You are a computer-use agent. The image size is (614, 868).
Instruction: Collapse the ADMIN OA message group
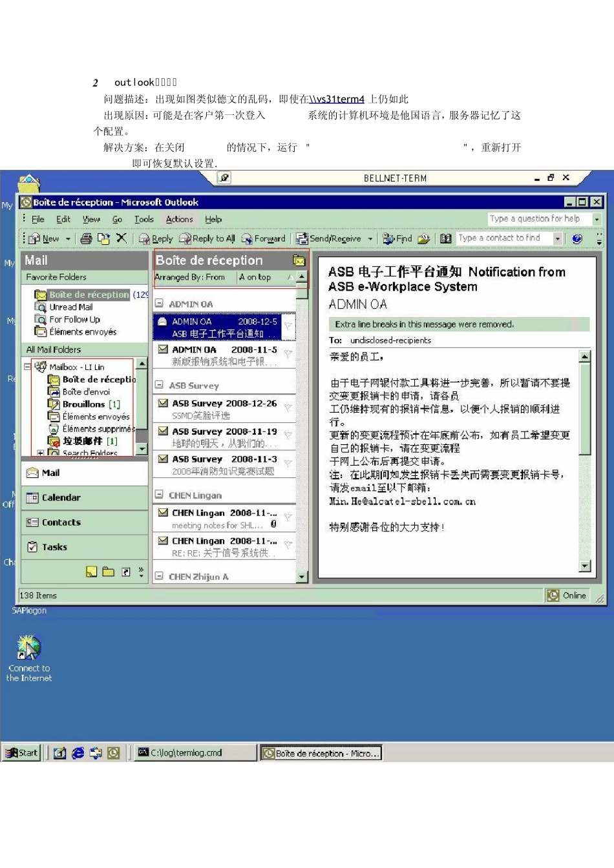pos(159,303)
